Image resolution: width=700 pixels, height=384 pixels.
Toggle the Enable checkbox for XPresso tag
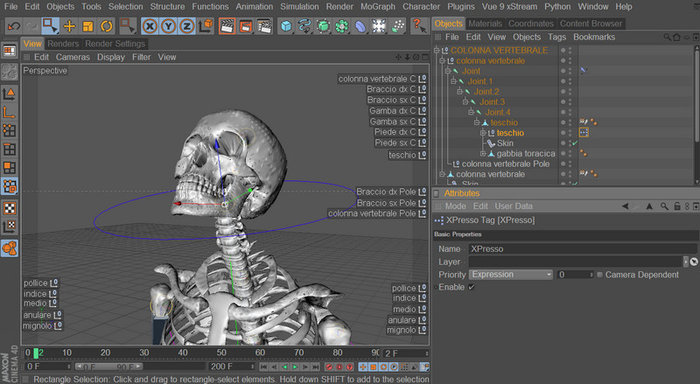click(x=471, y=287)
